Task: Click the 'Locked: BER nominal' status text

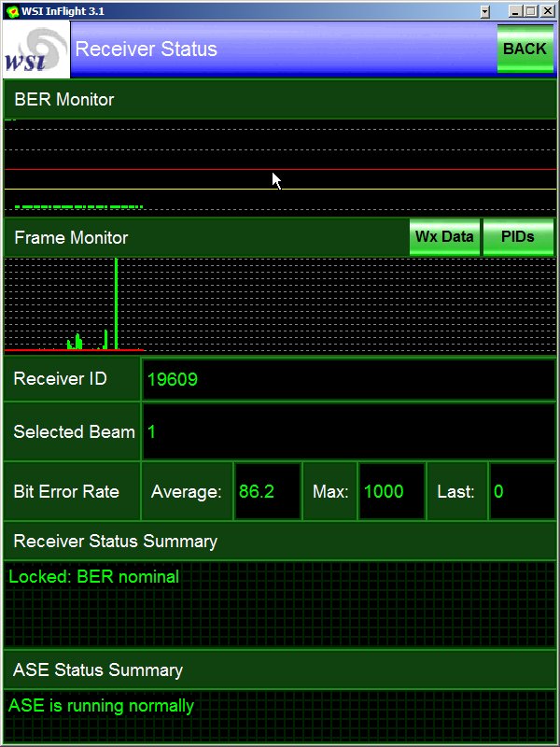Action: tap(94, 577)
